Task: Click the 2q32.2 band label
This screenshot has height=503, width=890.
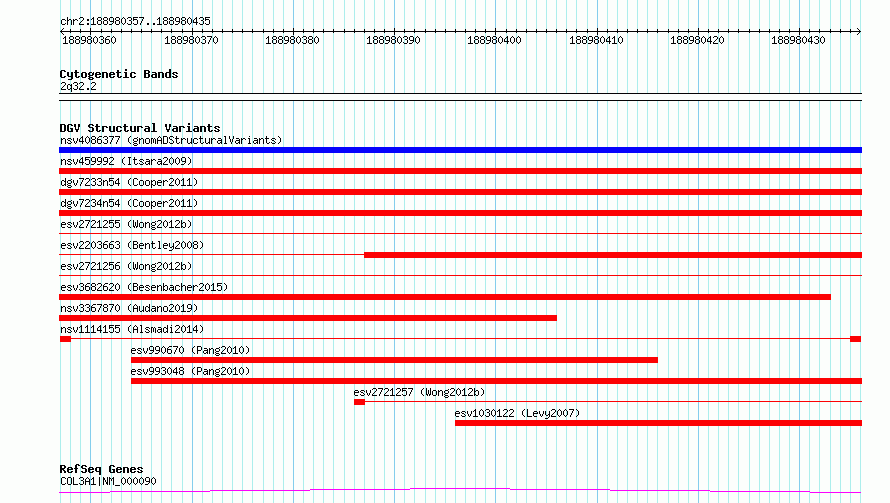Action: (78, 86)
